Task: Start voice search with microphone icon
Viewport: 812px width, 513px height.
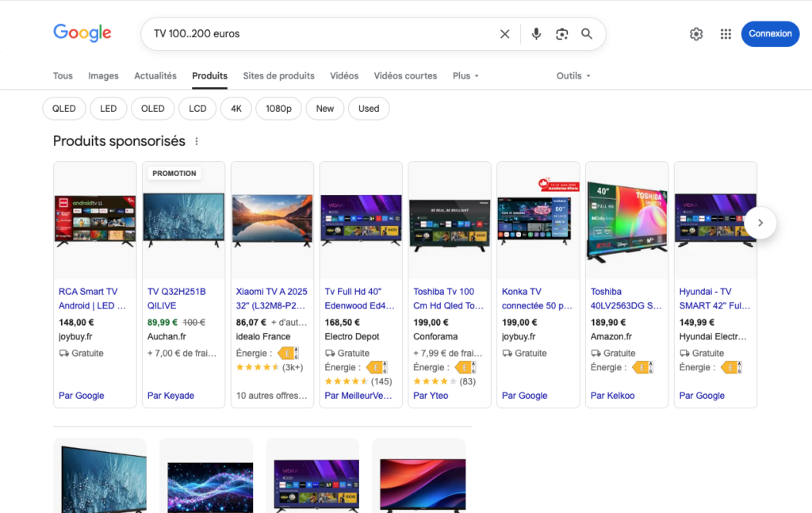Action: click(536, 34)
